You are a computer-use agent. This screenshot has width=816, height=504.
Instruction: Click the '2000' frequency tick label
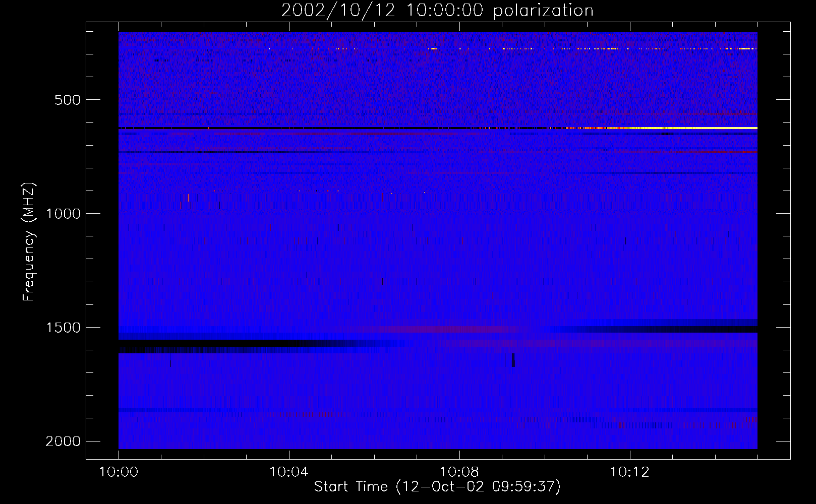(x=63, y=442)
